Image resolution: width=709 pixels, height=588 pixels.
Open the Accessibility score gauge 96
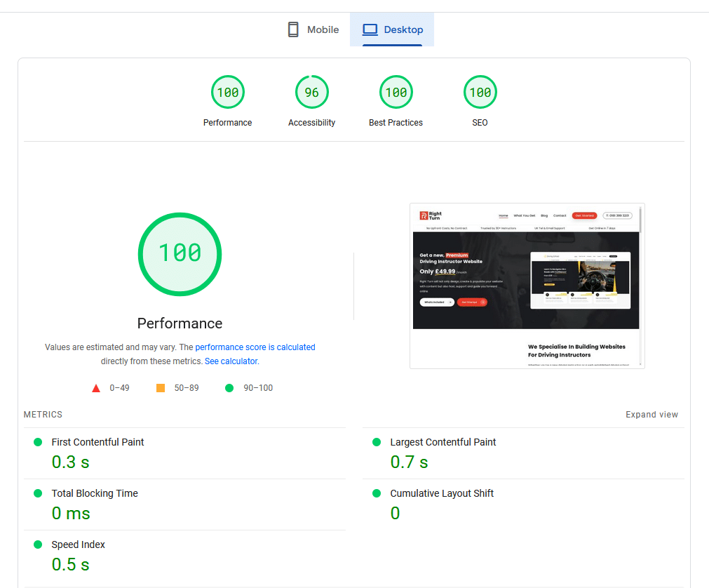pos(312,92)
